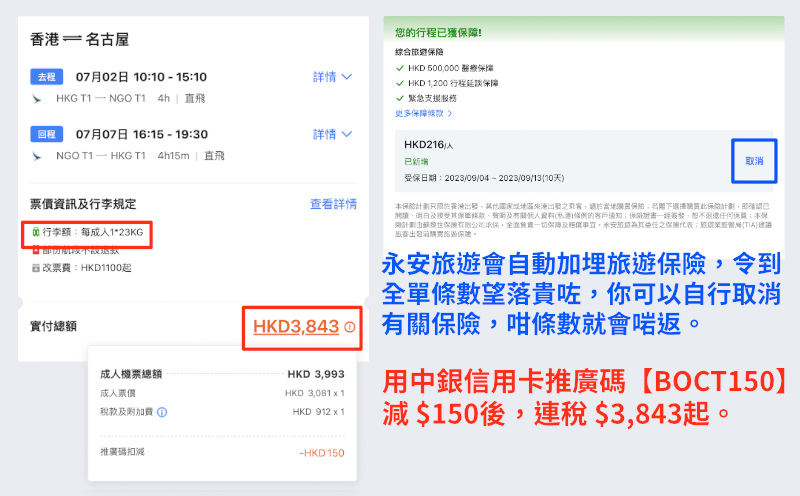Click the icon beside 改票費
Viewport: 800px width, 496px height.
(36, 268)
